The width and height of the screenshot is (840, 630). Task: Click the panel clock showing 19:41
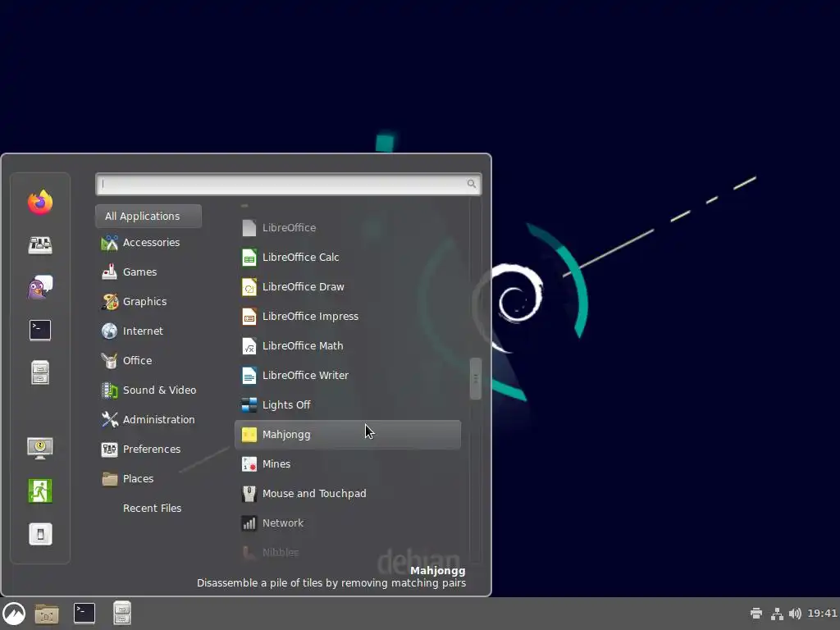pyautogui.click(x=822, y=614)
